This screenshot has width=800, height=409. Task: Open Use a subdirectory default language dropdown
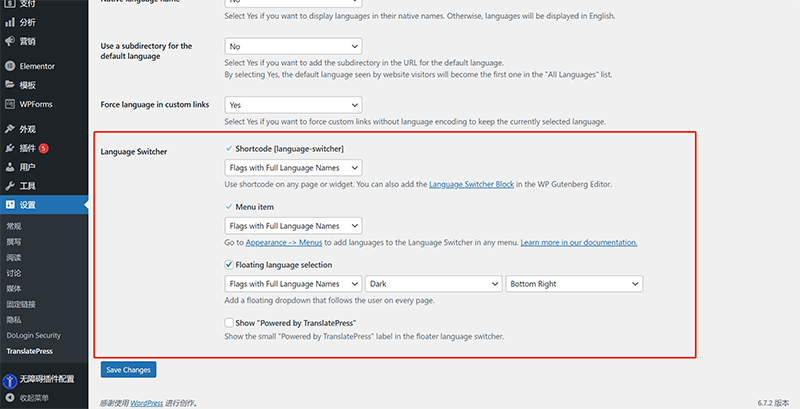coord(293,46)
